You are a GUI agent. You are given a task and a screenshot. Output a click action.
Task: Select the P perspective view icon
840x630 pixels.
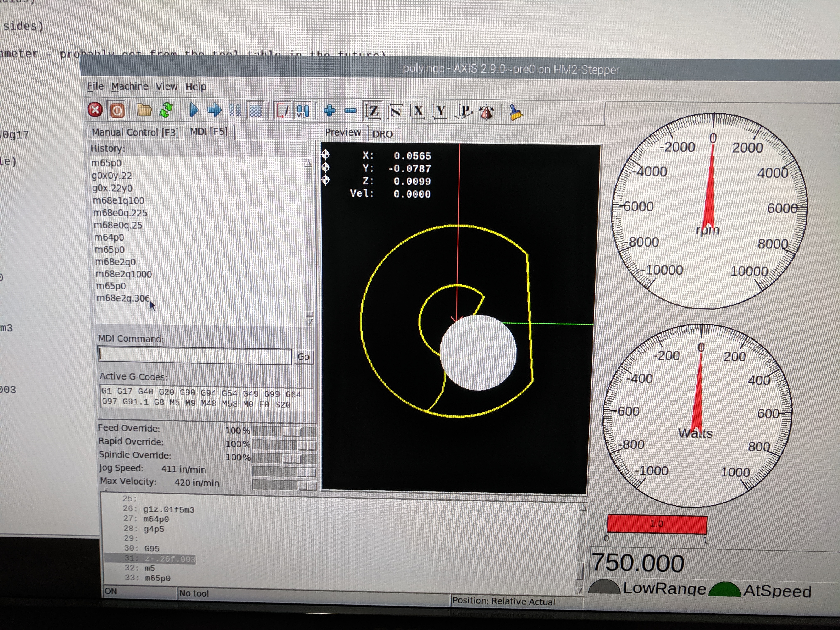point(464,111)
